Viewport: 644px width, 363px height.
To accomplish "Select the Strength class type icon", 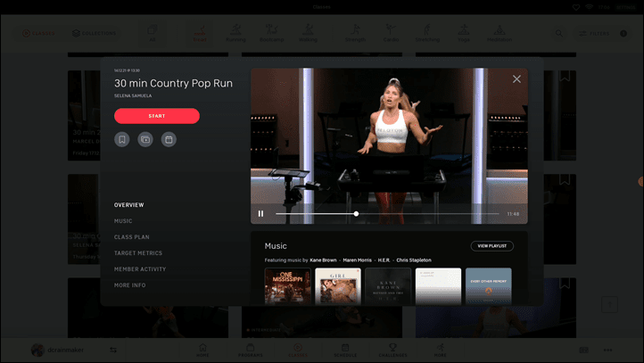I will click(355, 33).
